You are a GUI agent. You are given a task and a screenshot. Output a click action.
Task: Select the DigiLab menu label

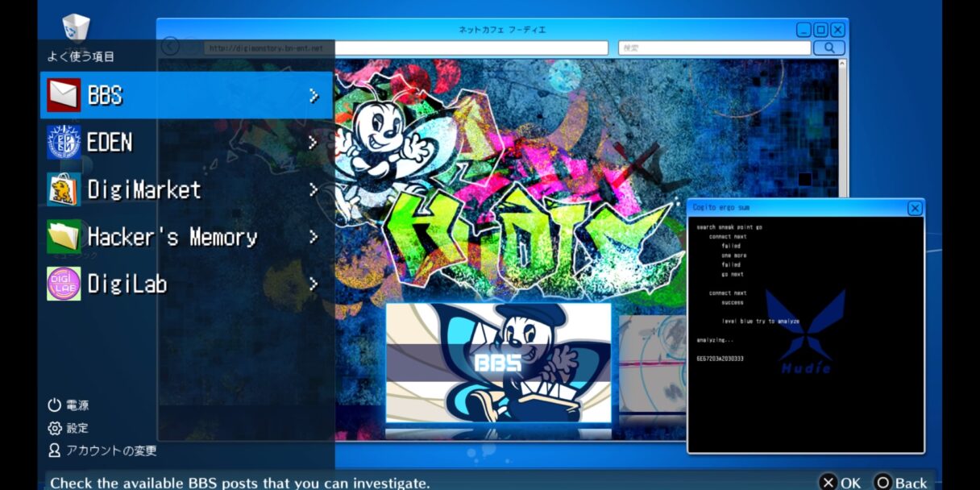point(127,284)
